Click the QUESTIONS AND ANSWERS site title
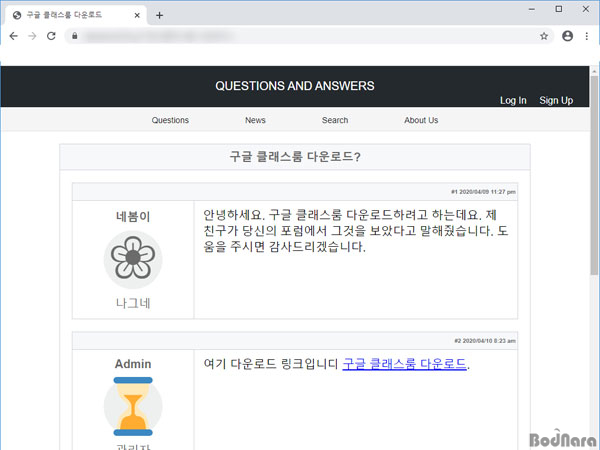600x450 pixels. click(295, 86)
